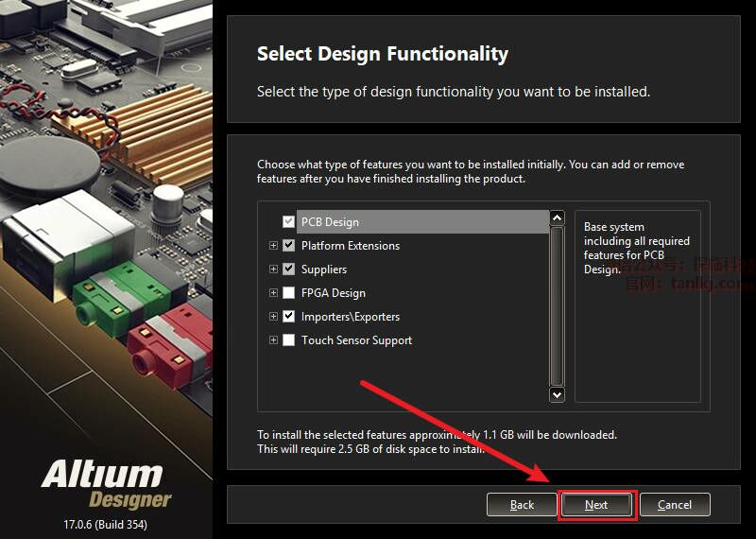Enable the FPGA Design checkbox

coord(288,293)
